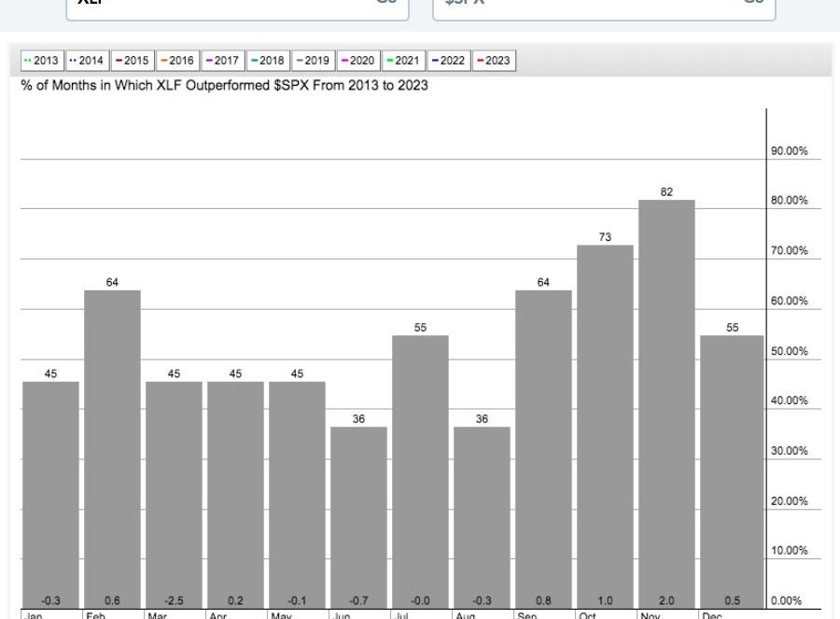The image size is (840, 619).
Task: Click the chart title about XLF outperforming $SPX
Action: pos(224,86)
